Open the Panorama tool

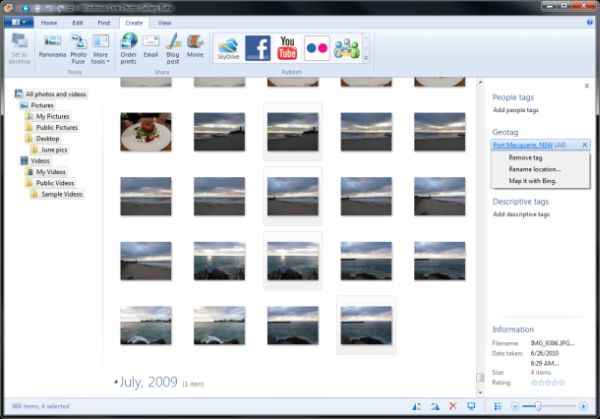point(52,46)
